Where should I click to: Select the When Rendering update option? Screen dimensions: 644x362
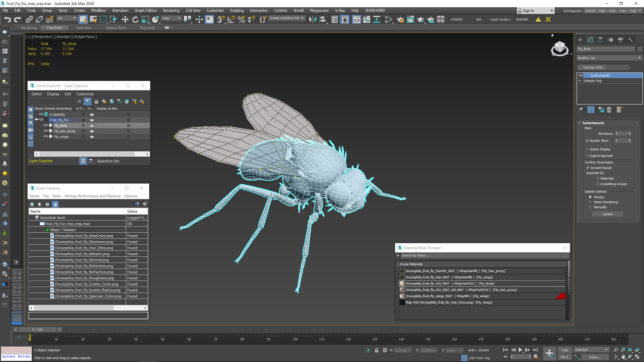tap(590, 202)
